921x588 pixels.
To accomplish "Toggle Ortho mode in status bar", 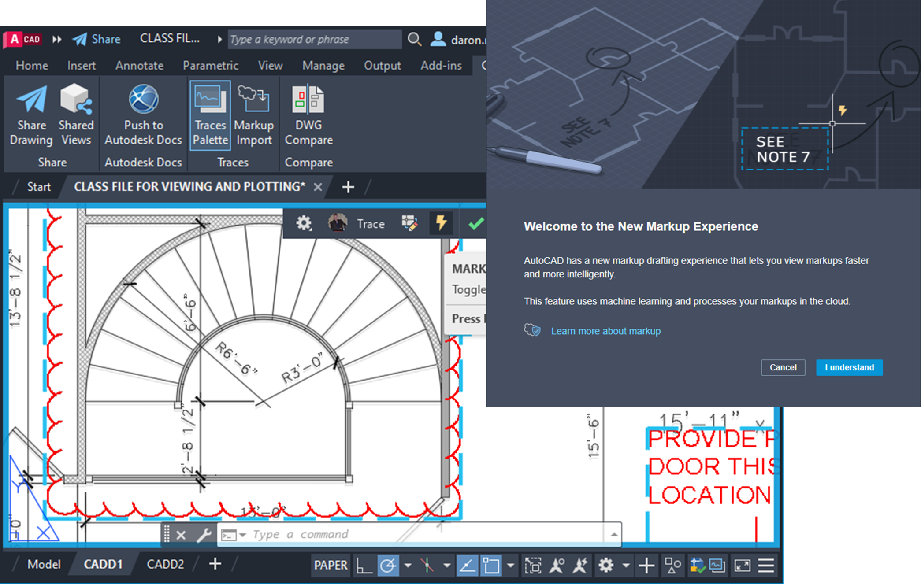I will [x=364, y=565].
